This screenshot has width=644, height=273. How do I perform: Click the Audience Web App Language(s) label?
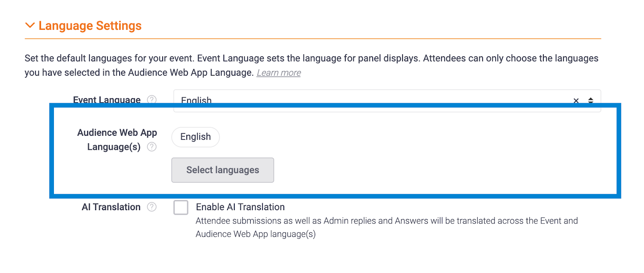click(x=117, y=139)
